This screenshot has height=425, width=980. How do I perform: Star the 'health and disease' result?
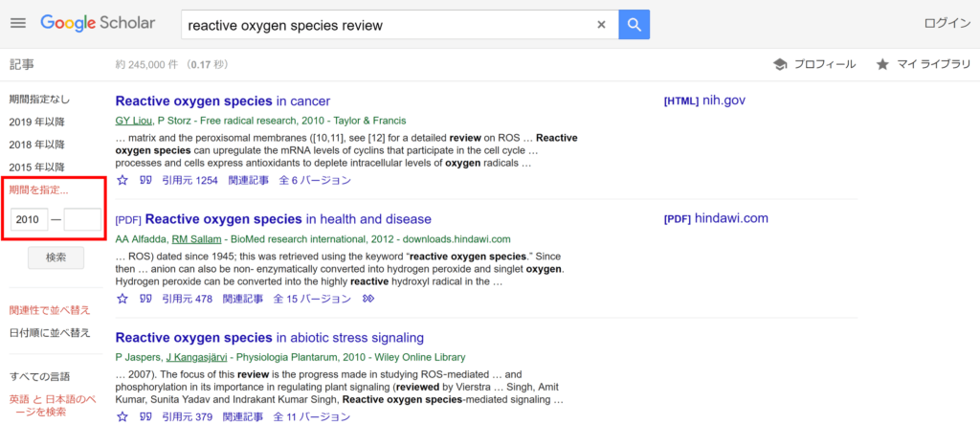pos(122,299)
